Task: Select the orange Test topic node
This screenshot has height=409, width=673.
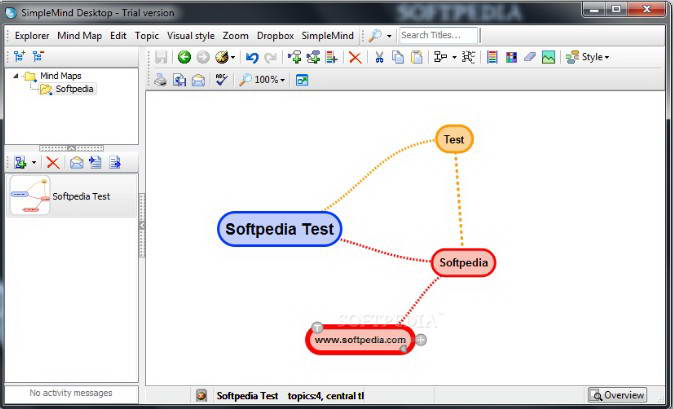Action: (454, 139)
